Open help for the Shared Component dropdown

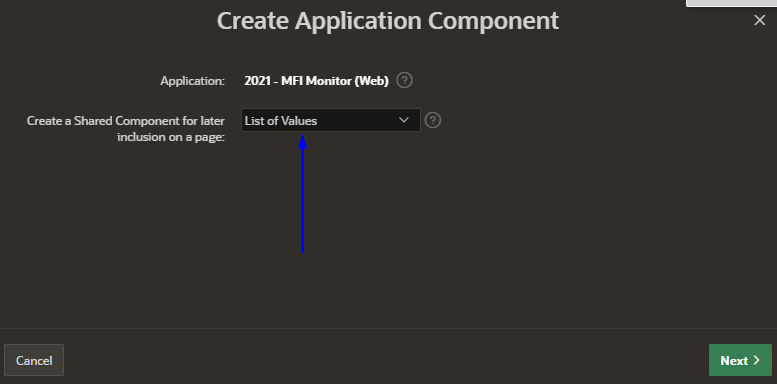[433, 120]
